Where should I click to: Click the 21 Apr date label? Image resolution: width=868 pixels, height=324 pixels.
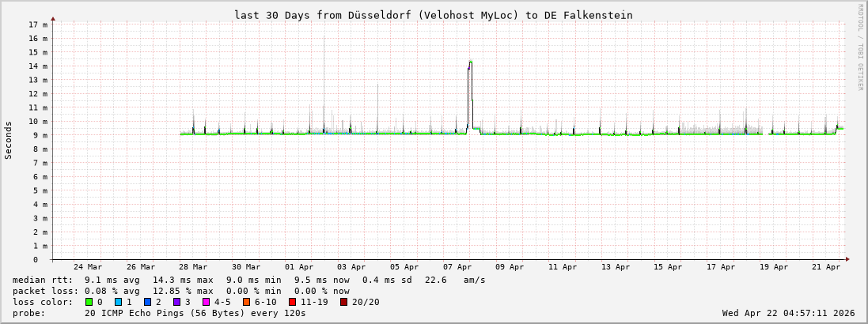827,267
